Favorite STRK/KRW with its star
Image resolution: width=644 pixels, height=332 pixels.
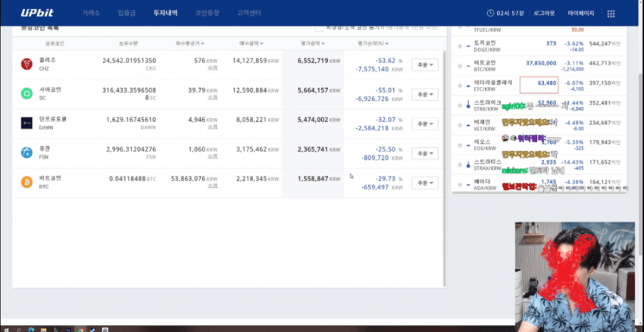pos(460,105)
